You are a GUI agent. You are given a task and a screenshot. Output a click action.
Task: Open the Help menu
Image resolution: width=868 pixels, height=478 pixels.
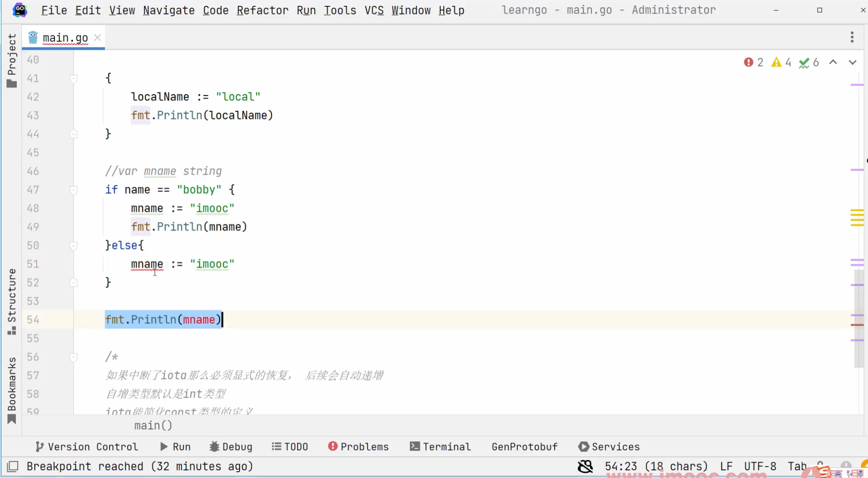(451, 10)
